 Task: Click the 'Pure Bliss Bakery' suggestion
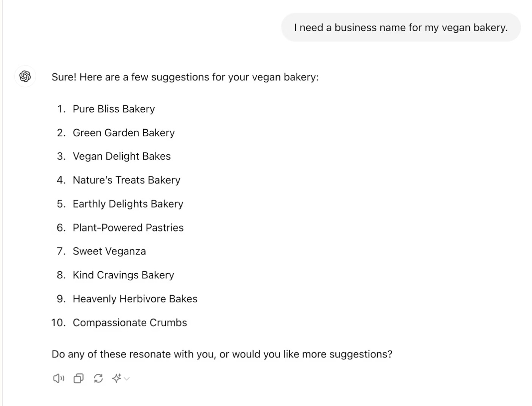click(114, 109)
